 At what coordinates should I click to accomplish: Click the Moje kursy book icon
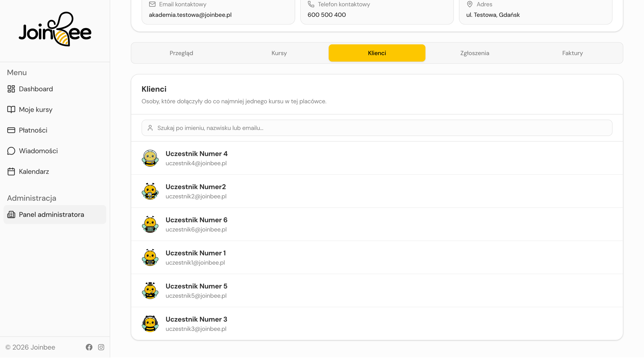(x=11, y=109)
